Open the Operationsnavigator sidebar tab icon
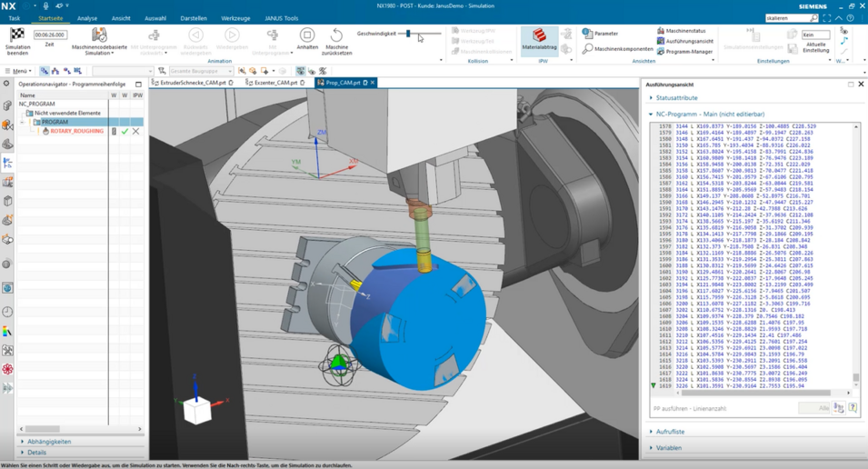This screenshot has height=469, width=868. point(7,163)
